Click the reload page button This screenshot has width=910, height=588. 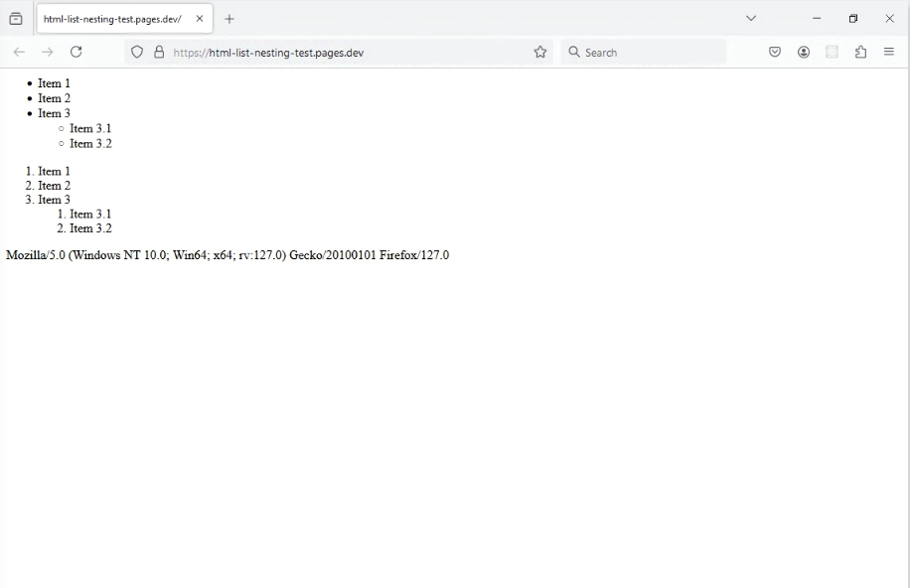[76, 52]
